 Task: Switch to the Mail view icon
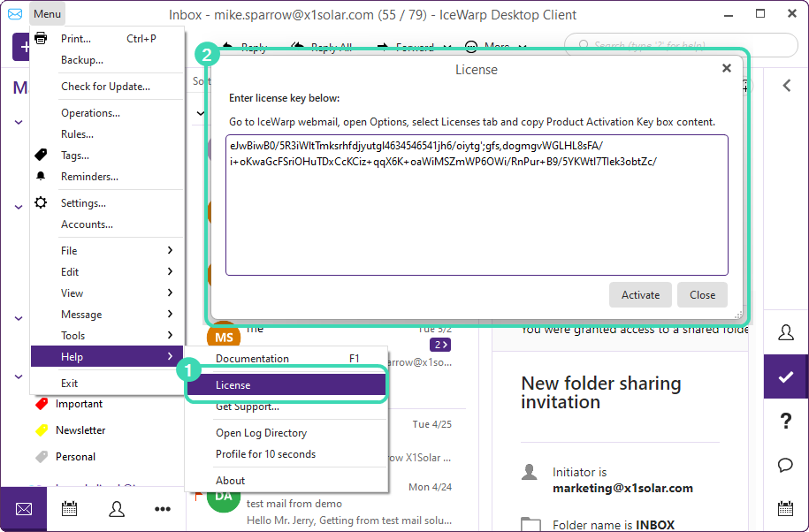[x=24, y=509]
